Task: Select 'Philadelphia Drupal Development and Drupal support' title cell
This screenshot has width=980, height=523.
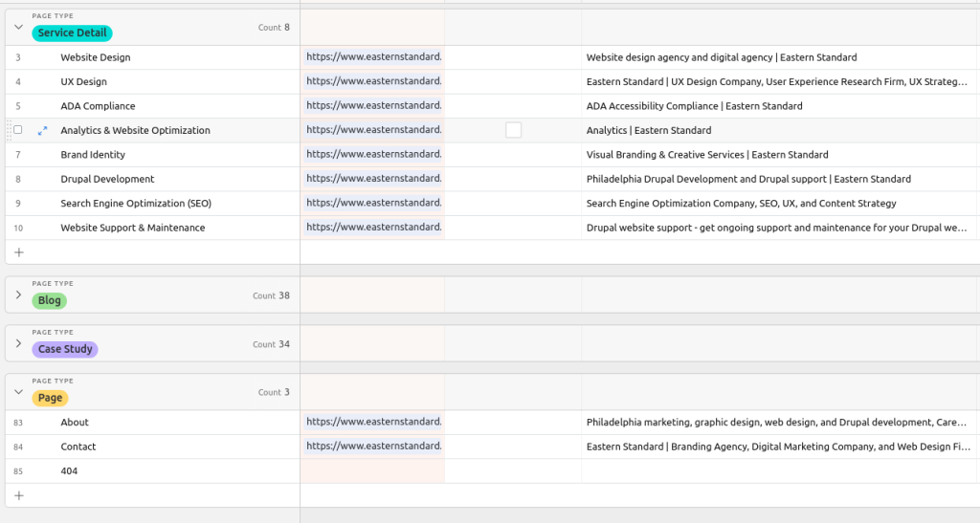Action: [780, 179]
